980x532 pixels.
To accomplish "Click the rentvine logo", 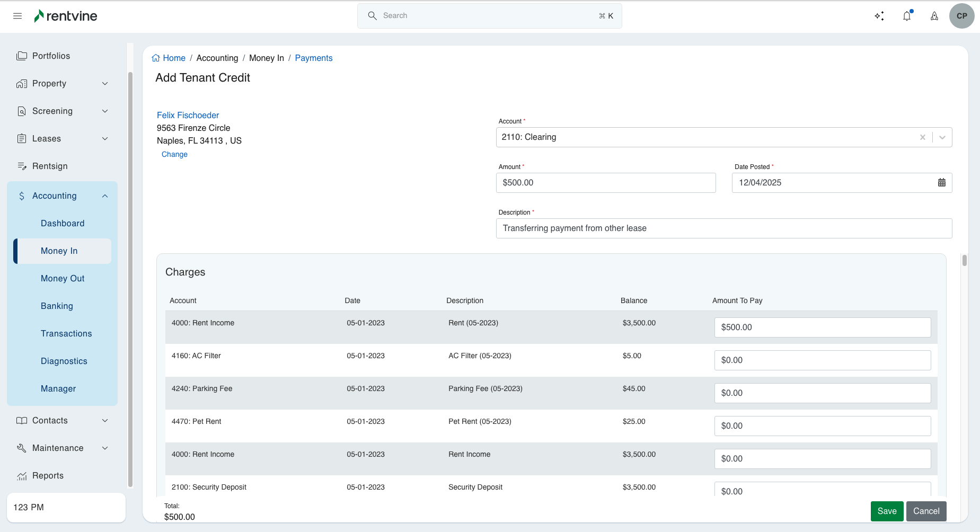I will (66, 16).
